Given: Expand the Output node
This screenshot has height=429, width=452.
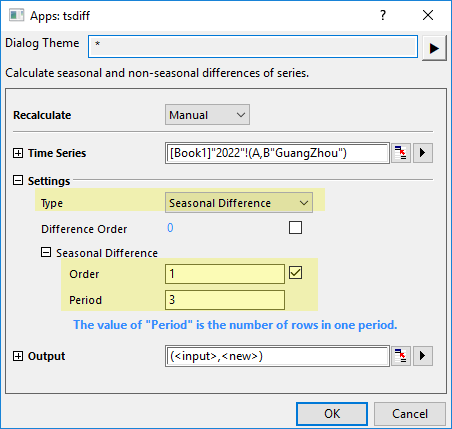Looking at the screenshot, I should 18,356.
